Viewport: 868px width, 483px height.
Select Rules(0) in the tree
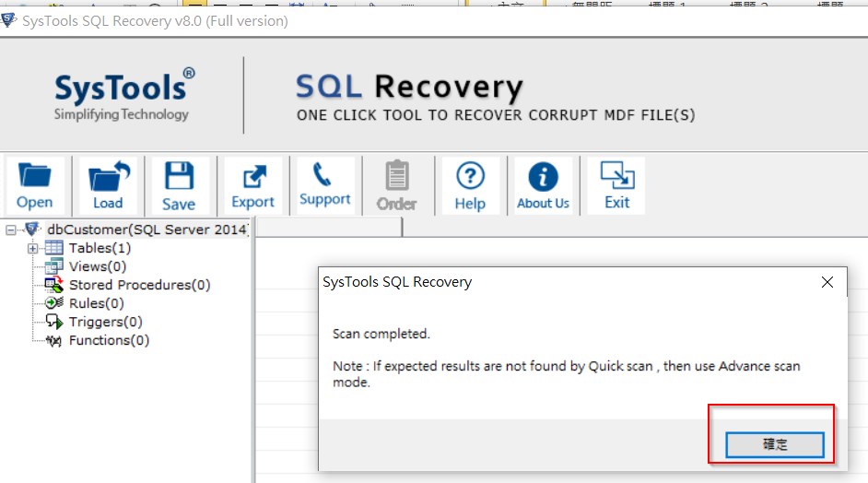coord(97,303)
